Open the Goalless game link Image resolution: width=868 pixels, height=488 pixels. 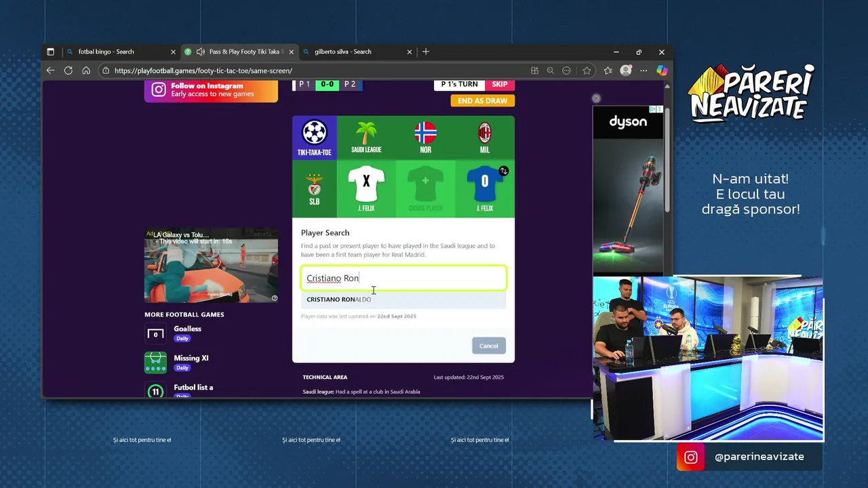click(x=187, y=329)
